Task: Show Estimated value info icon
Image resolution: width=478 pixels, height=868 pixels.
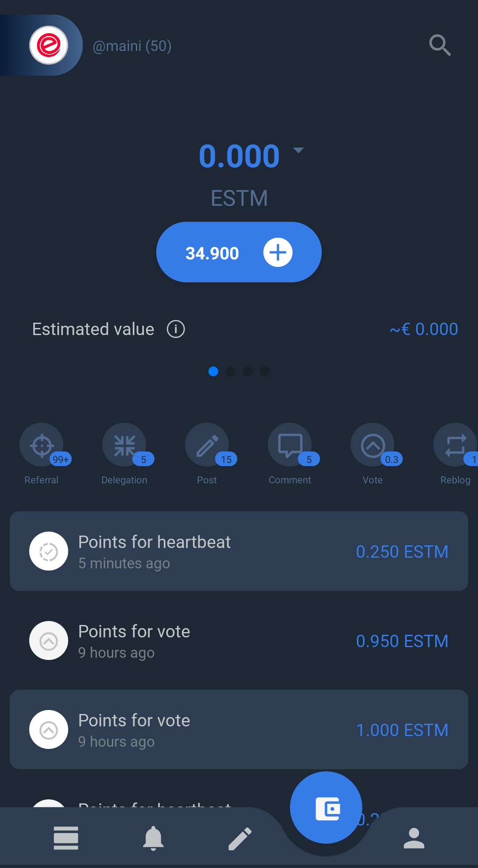Action: click(x=176, y=329)
